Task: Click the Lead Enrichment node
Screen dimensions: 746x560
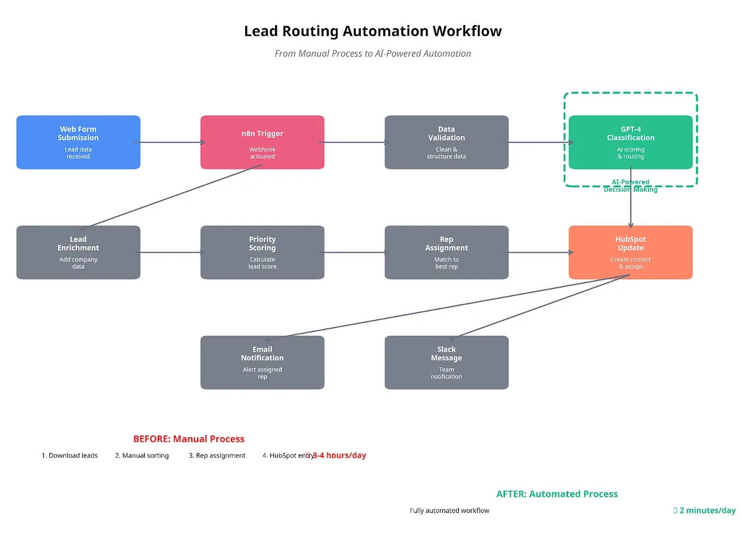Action: (78, 253)
